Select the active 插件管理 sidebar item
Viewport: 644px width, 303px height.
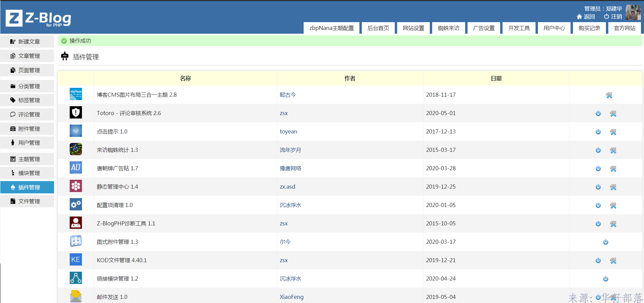[x=27, y=187]
